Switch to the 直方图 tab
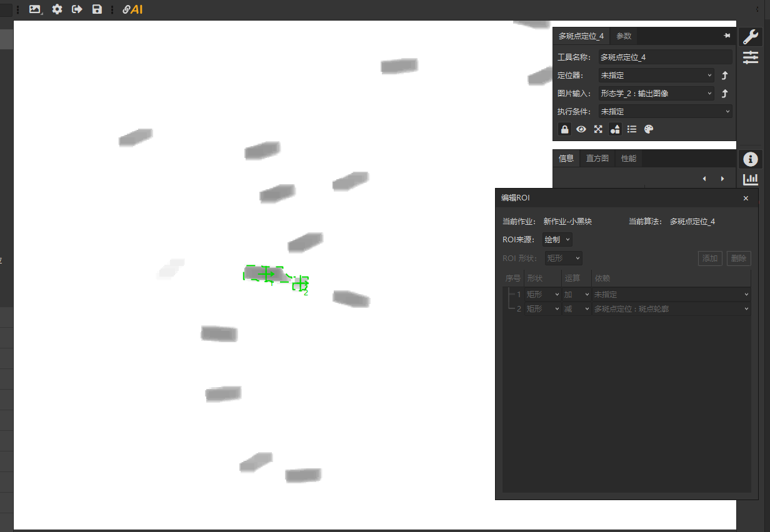Image resolution: width=770 pixels, height=532 pixels. (x=597, y=159)
